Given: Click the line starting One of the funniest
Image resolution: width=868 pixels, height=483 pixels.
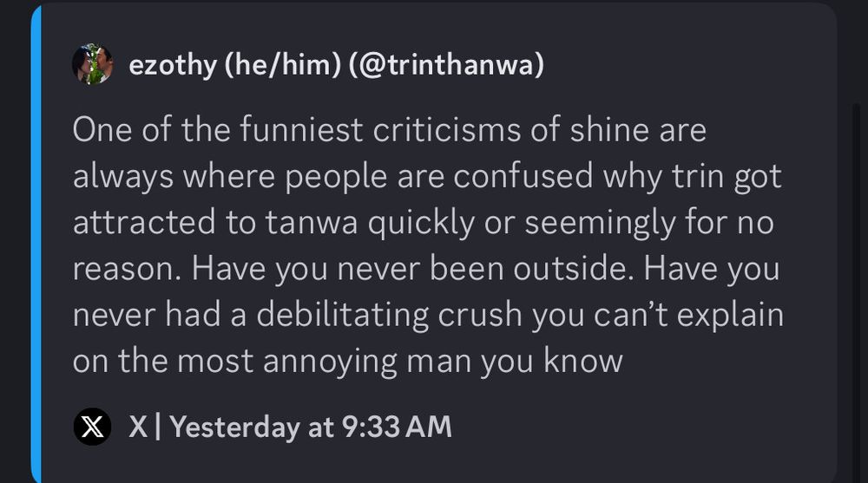Looking at the screenshot, I should 389,130.
